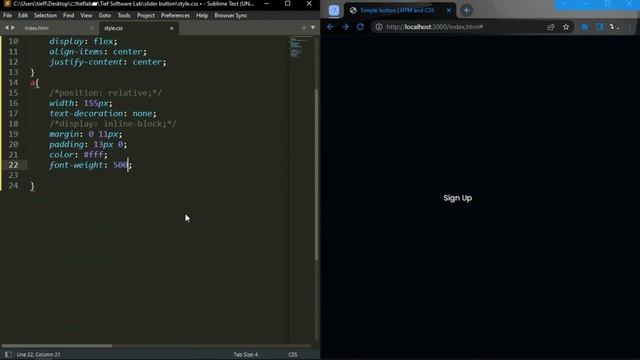Toggle the browser side panel icon
This screenshot has width=640, height=360.
pos(599,27)
